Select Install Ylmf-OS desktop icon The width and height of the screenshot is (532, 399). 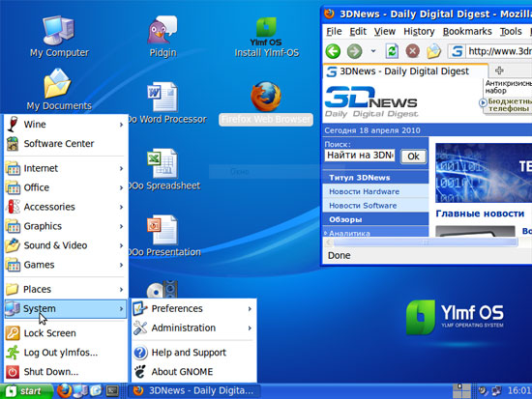tap(267, 38)
